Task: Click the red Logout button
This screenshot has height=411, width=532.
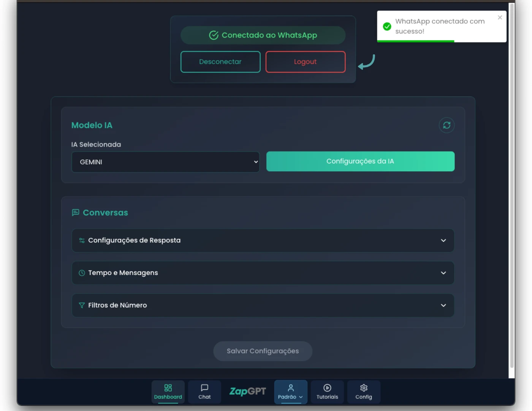Action: coord(305,62)
